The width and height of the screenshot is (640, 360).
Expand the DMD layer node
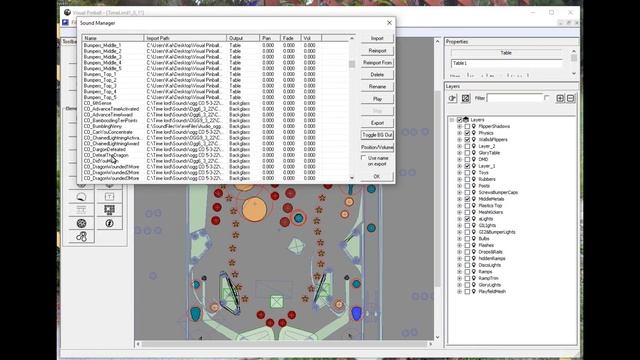click(x=460, y=160)
